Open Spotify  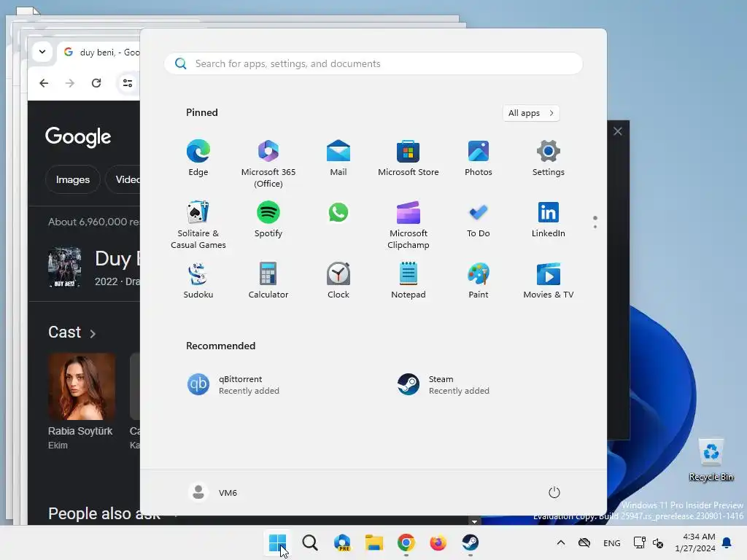pos(268,219)
